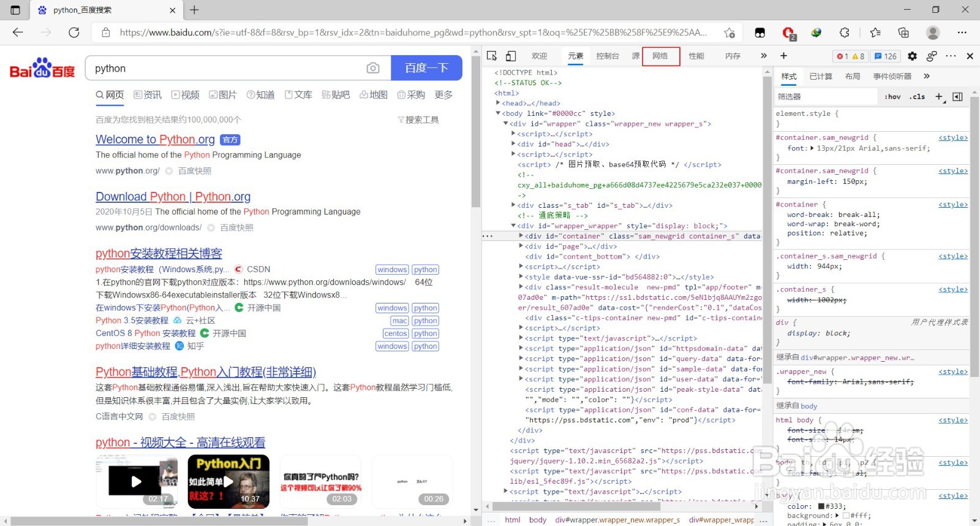
Task: Click #333 color swatch in styles
Action: 821,506
